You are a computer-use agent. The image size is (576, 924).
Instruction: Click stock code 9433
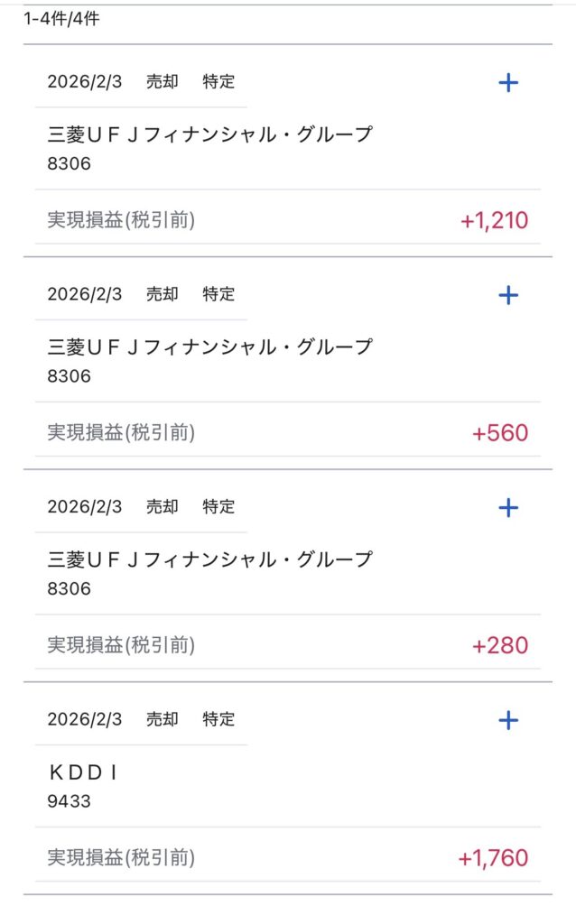pos(69,800)
